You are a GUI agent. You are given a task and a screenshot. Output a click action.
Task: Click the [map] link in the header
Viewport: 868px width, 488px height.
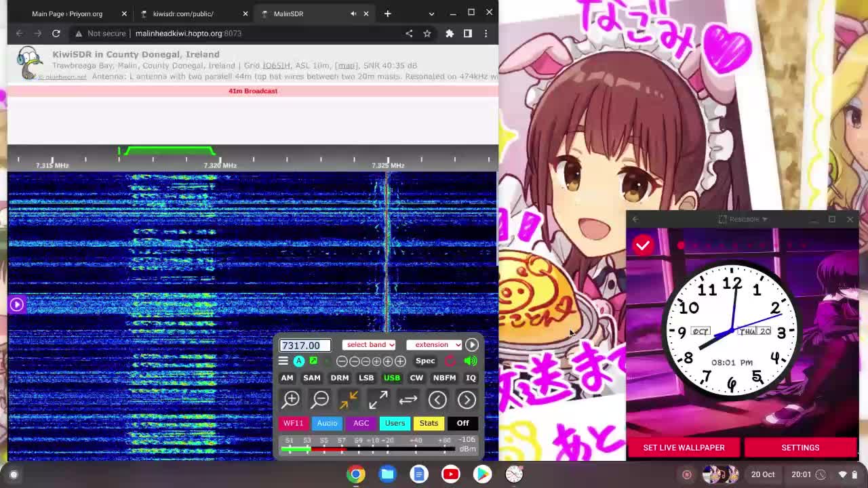[347, 66]
